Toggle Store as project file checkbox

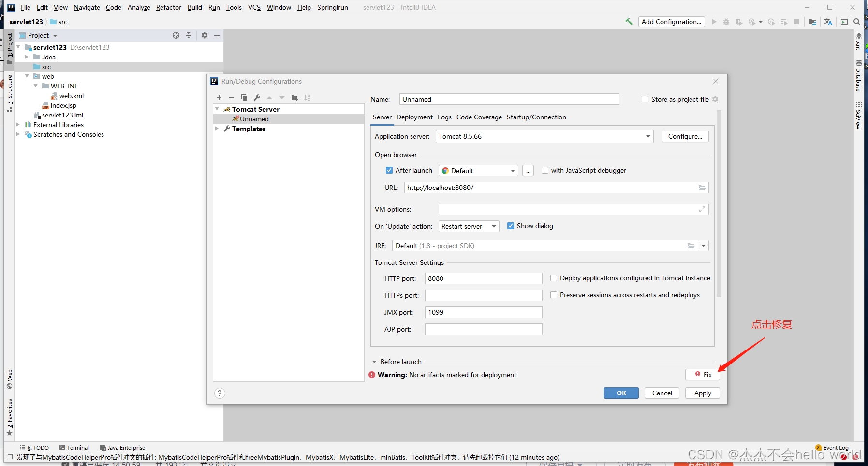click(645, 99)
